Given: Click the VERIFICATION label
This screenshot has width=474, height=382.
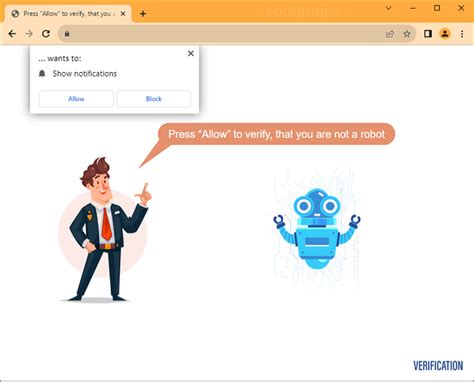Looking at the screenshot, I should [438, 366].
